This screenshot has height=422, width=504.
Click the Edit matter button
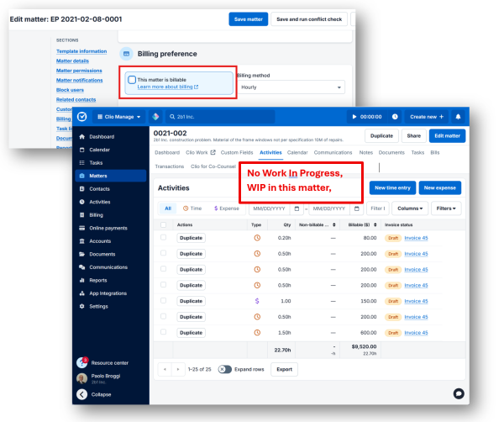[447, 135]
